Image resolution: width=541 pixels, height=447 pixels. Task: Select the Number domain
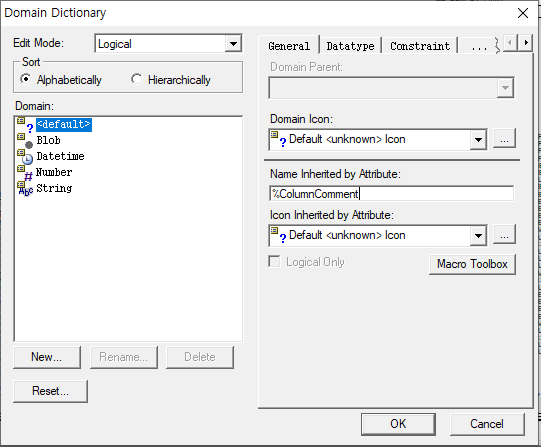click(54, 172)
